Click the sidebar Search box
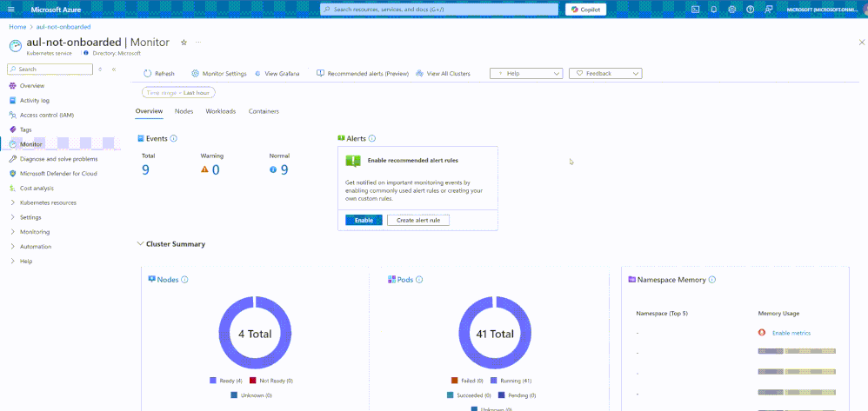The image size is (868, 411). (x=50, y=70)
